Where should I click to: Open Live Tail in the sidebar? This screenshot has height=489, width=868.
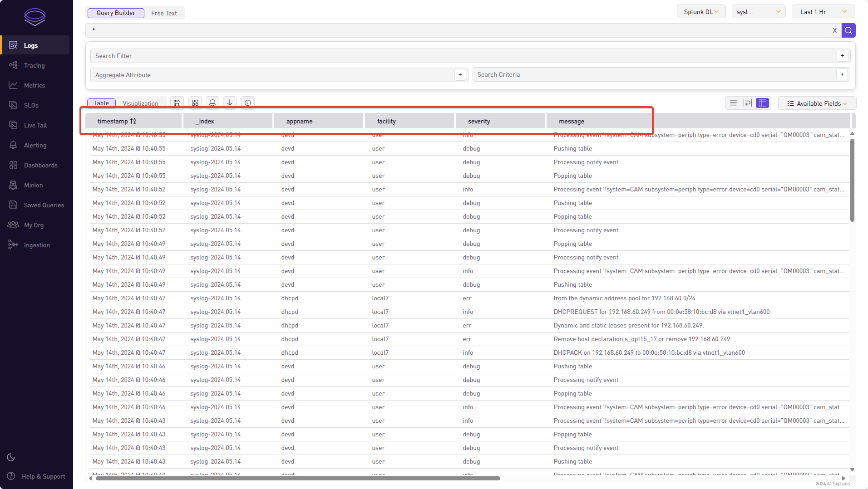35,125
